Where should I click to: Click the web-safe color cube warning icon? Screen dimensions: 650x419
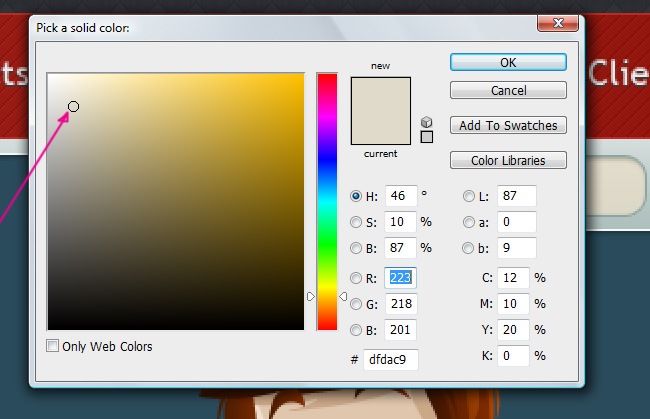tap(427, 120)
